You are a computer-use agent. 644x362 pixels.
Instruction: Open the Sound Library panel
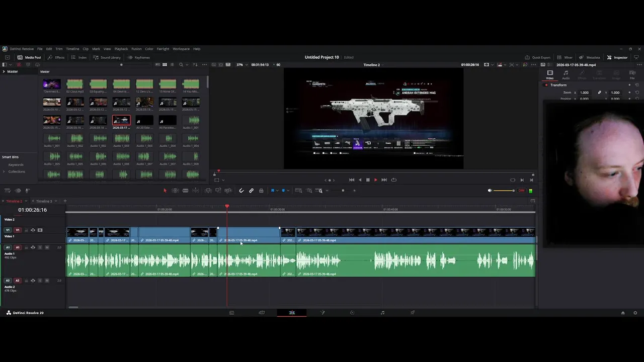click(x=107, y=57)
